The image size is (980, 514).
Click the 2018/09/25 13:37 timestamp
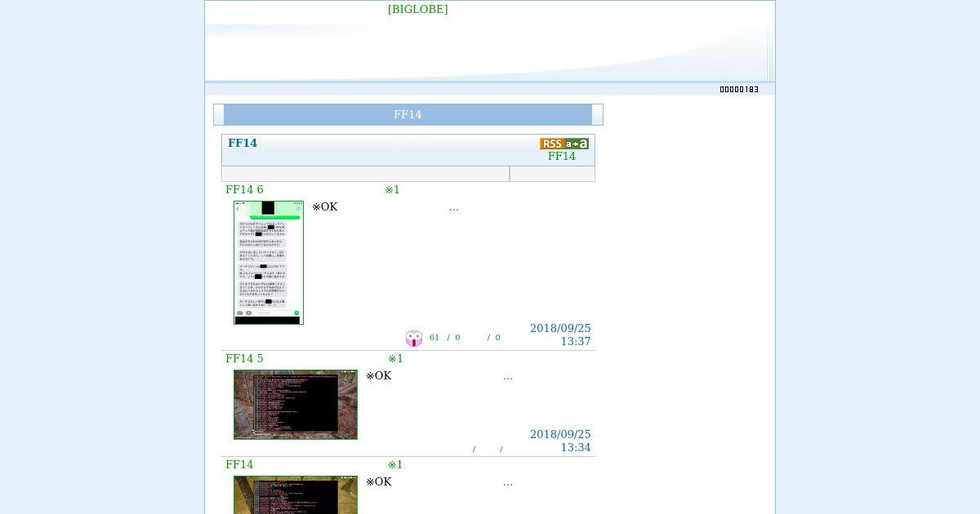pyautogui.click(x=560, y=335)
